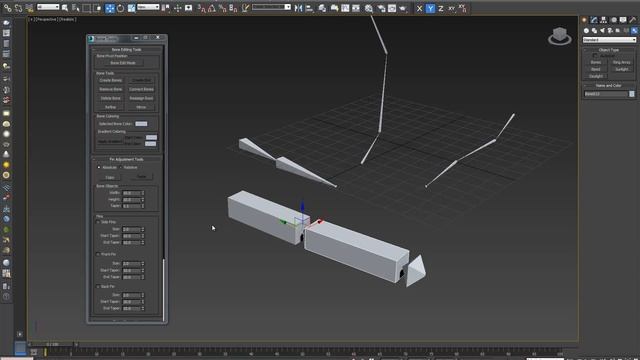The width and height of the screenshot is (640, 360).
Task: Constrain to Y axis
Action: [430, 8]
